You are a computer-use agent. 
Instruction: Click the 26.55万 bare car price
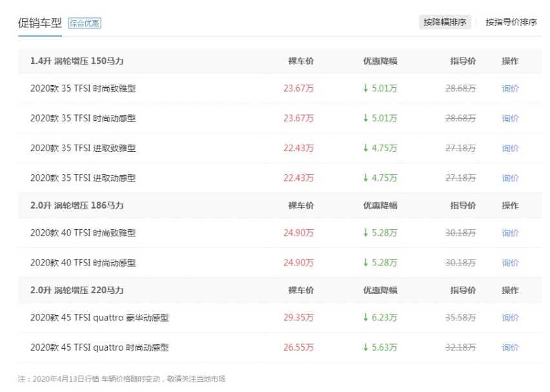click(x=298, y=347)
